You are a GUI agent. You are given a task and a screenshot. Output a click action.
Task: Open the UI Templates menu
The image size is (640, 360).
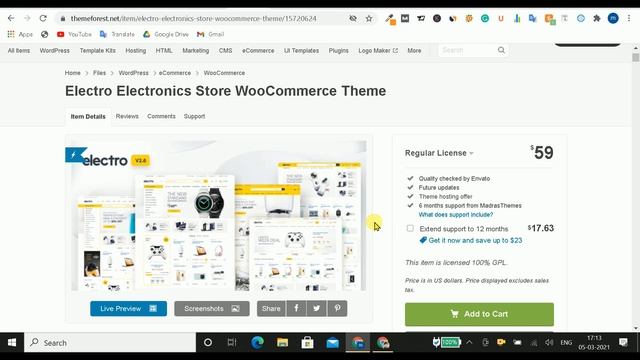point(301,51)
